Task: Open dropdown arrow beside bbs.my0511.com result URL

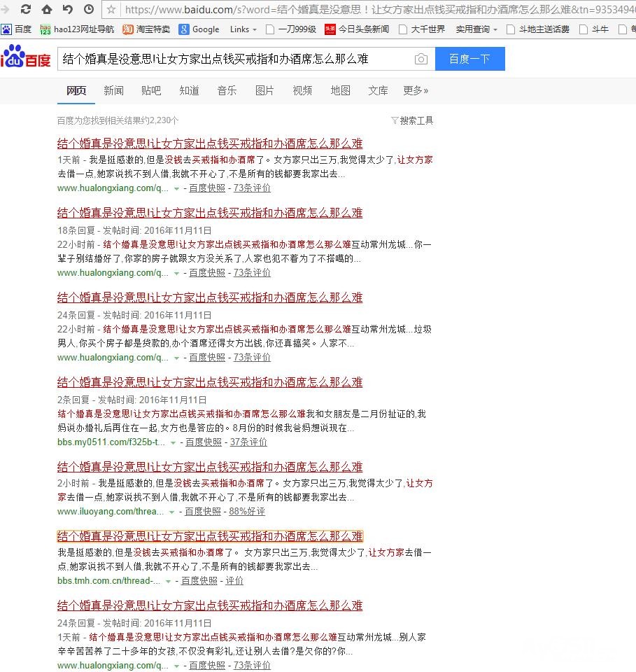Action: coord(173,442)
